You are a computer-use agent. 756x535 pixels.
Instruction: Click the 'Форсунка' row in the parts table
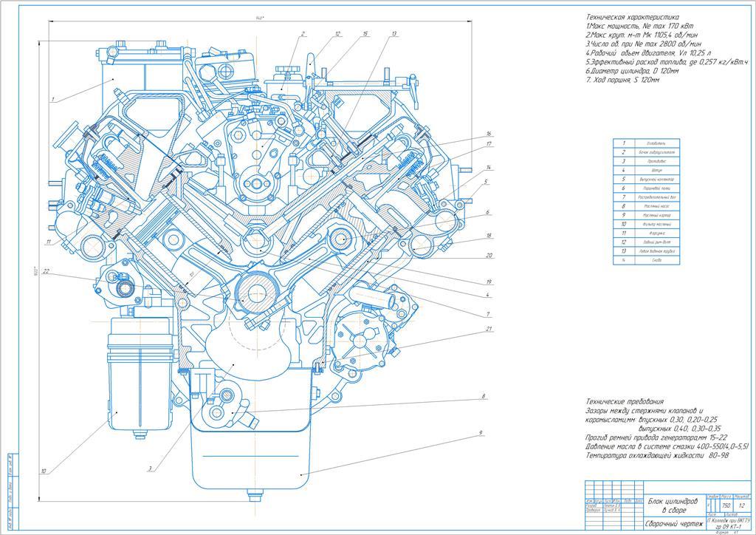(x=646, y=233)
